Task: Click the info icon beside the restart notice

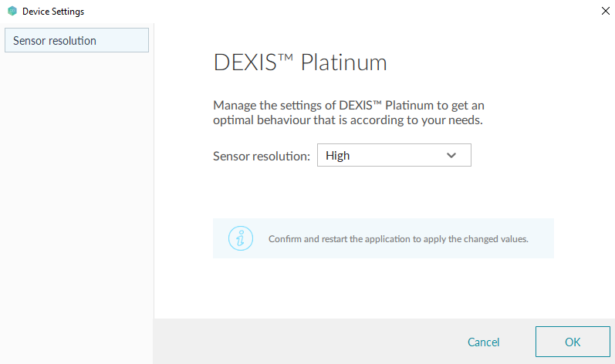Action: tap(241, 238)
